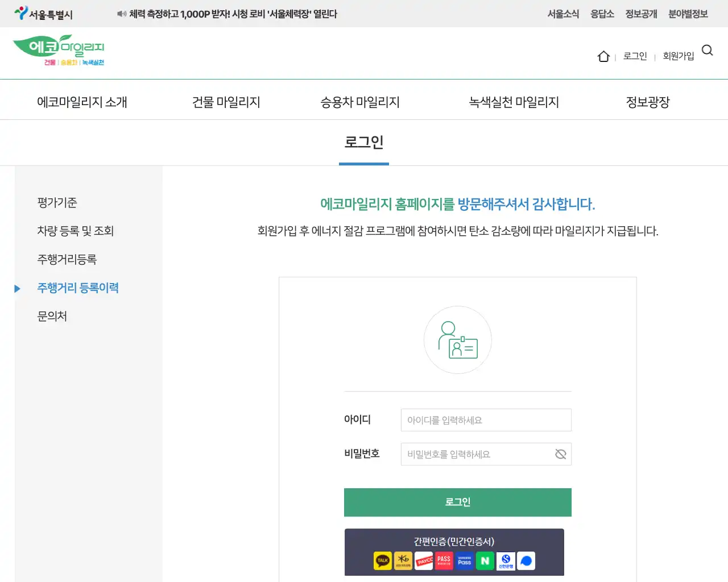Click the arrow beside 주행거리 등록이력
The width and height of the screenshot is (728, 582).
click(17, 288)
